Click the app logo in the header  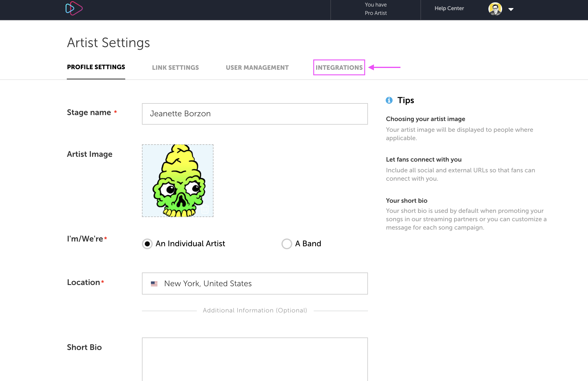pos(74,9)
